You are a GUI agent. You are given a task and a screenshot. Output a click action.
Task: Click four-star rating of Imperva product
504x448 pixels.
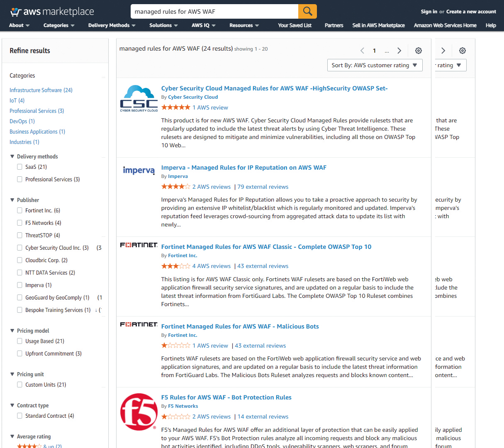tap(176, 187)
